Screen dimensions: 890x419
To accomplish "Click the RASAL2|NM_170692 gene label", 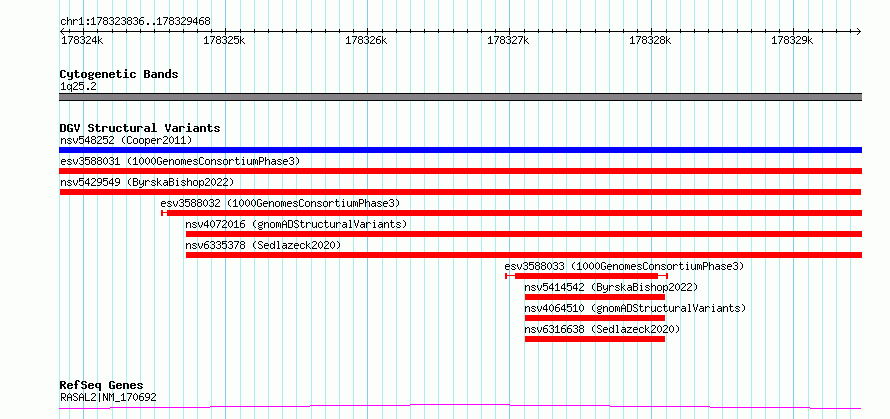I will [108, 397].
